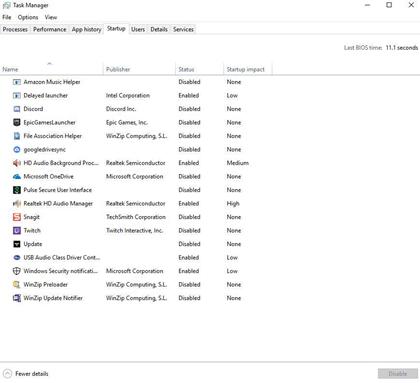The height and width of the screenshot is (383, 420).
Task: Select the Startup tab
Action: pyautogui.click(x=116, y=29)
